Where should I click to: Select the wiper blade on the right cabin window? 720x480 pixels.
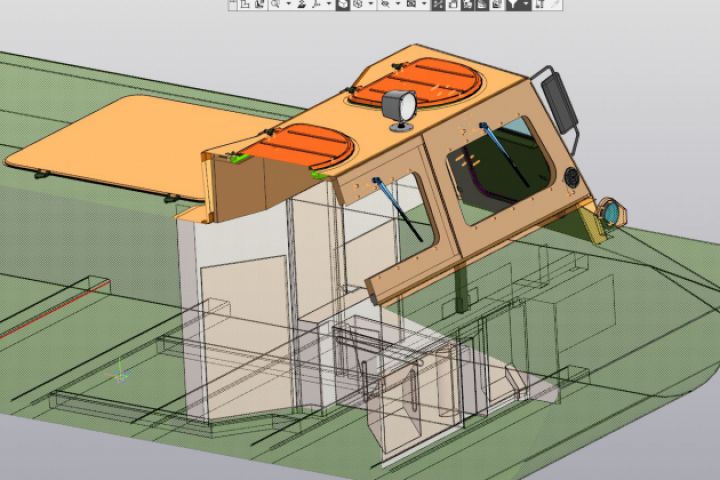(504, 155)
